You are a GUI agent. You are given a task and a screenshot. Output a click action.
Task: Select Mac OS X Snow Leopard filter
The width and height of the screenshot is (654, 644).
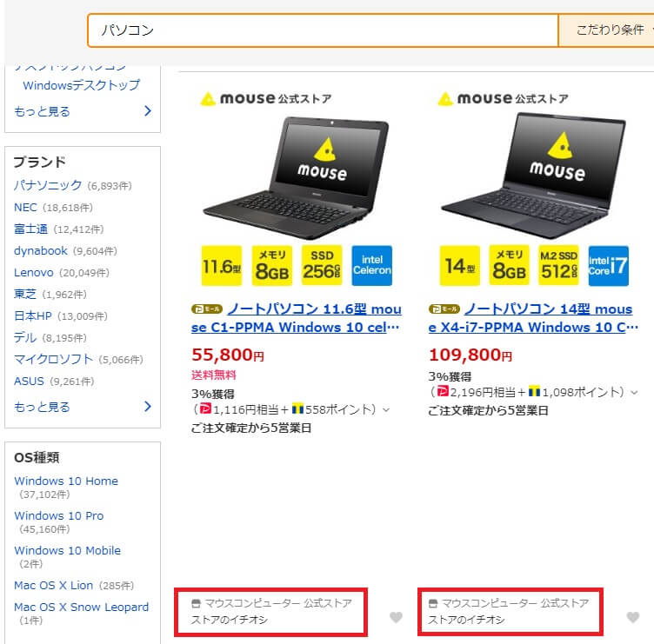(x=82, y=607)
